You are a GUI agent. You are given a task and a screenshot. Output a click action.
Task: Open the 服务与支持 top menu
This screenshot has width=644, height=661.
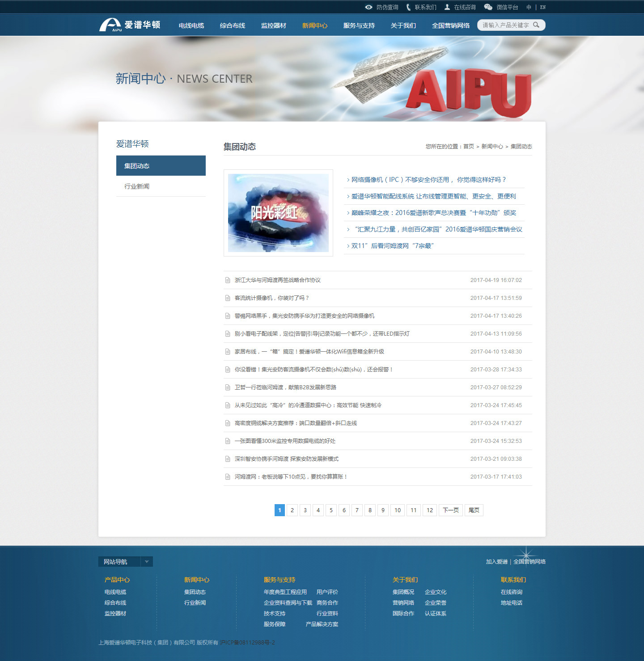click(359, 25)
